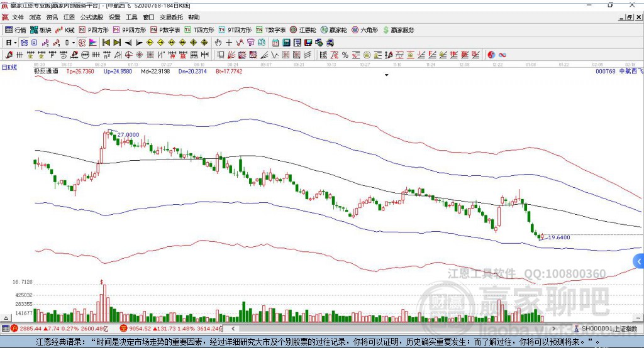Select the rectangle drawing tool
The image size is (644, 348).
pyautogui.click(x=221, y=55)
